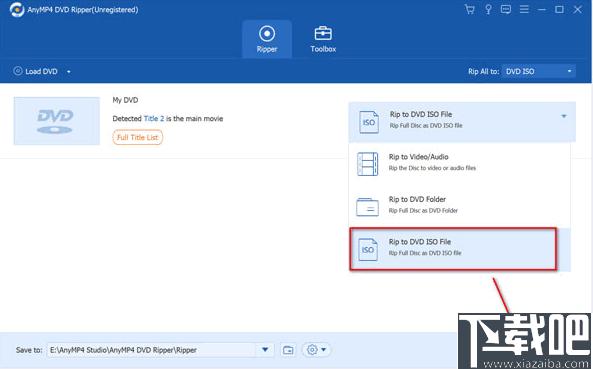The image size is (593, 369).
Task: Expand the Save to path dropdown arrow
Action: coord(265,350)
